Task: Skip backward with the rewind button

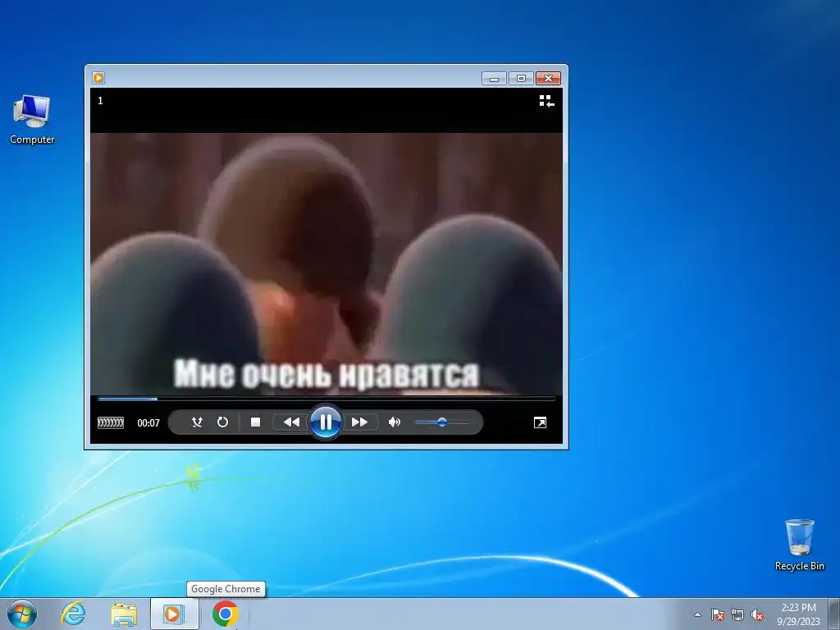Action: (x=291, y=422)
